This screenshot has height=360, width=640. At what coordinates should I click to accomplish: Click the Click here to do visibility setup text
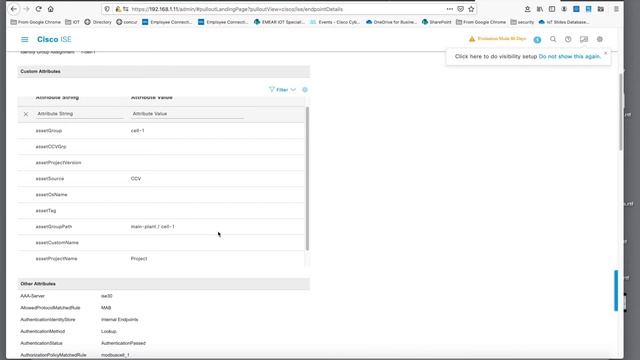click(x=496, y=57)
